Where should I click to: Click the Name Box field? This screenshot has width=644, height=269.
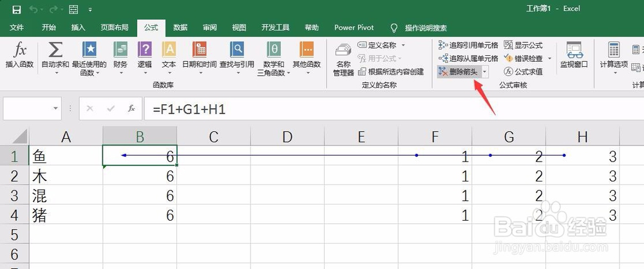pos(27,108)
